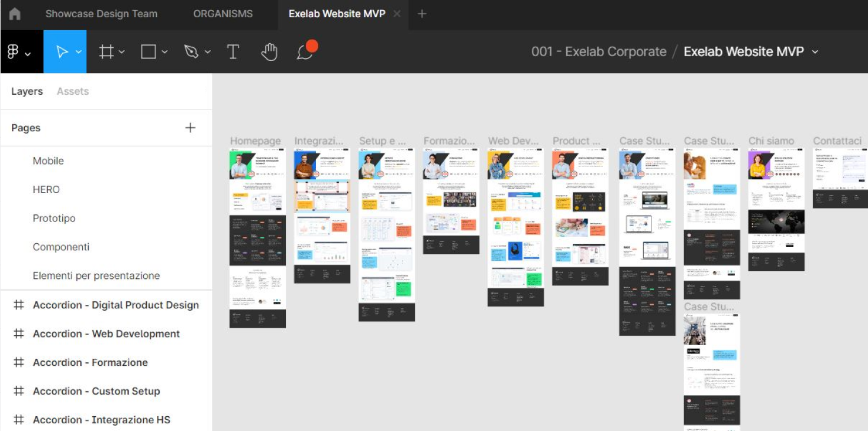Image resolution: width=868 pixels, height=431 pixels.
Task: Click the Contattaci frame thumbnail
Action: click(840, 178)
